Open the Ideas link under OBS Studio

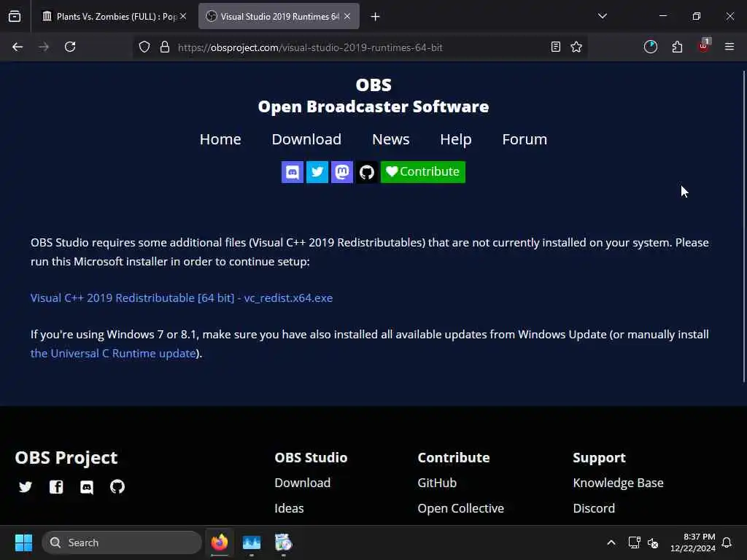coord(289,508)
